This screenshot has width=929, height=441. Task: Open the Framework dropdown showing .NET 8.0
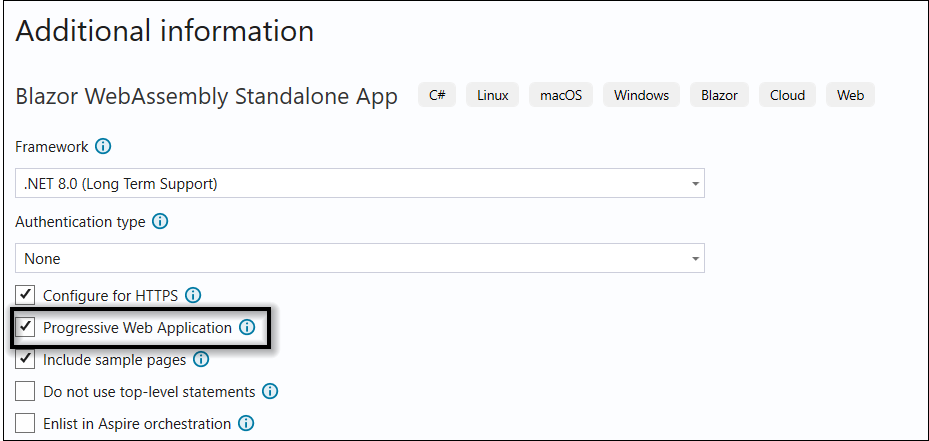[360, 184]
